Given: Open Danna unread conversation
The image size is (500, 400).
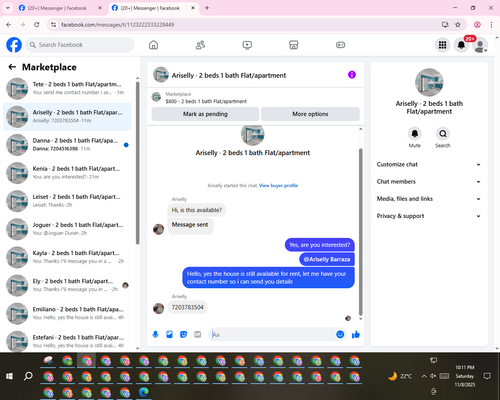Looking at the screenshot, I should 67,145.
